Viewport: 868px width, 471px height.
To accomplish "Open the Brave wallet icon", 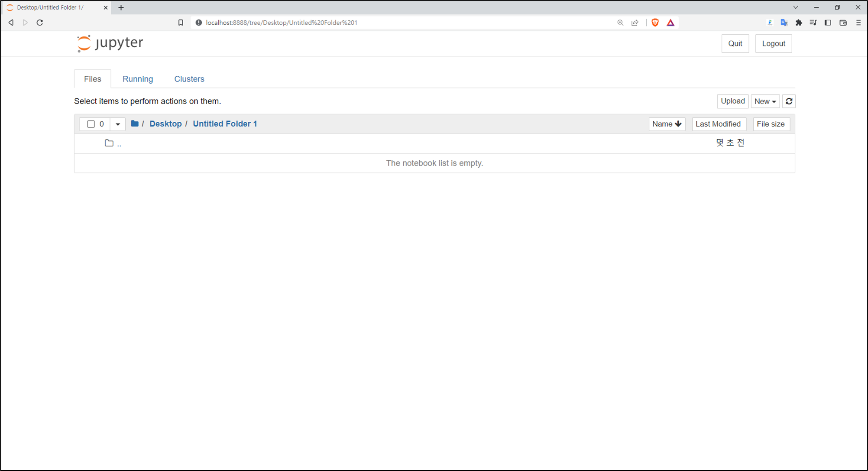I will click(x=843, y=23).
